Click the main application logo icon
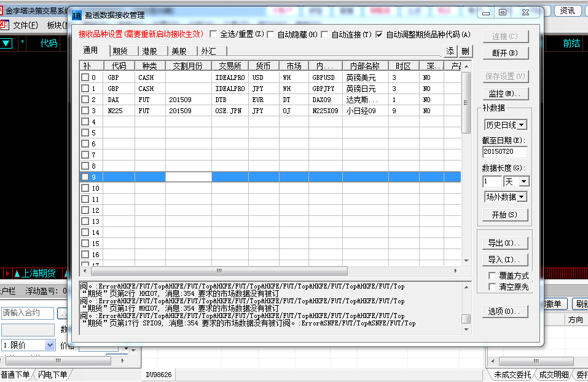This screenshot has height=382, width=588. pos(4,10)
